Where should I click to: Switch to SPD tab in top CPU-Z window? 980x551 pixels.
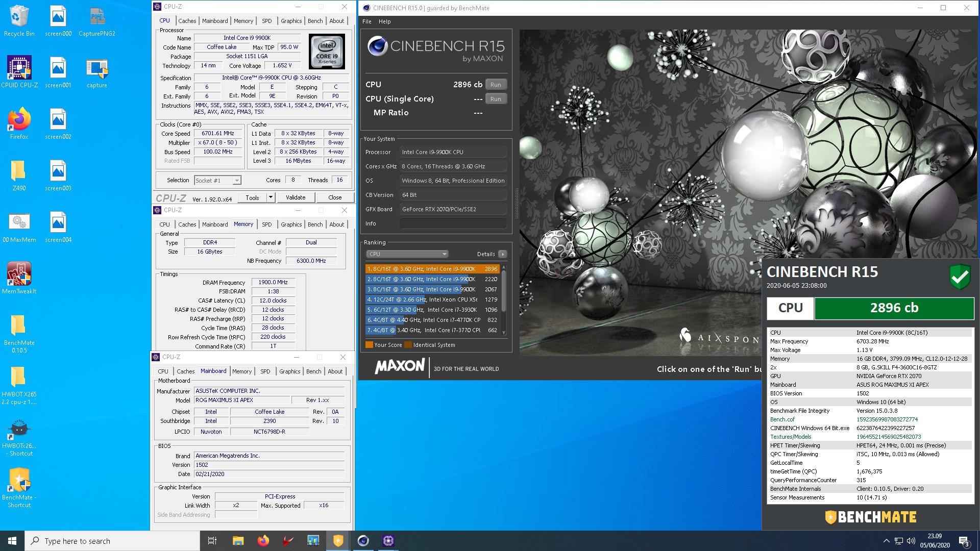pyautogui.click(x=267, y=21)
